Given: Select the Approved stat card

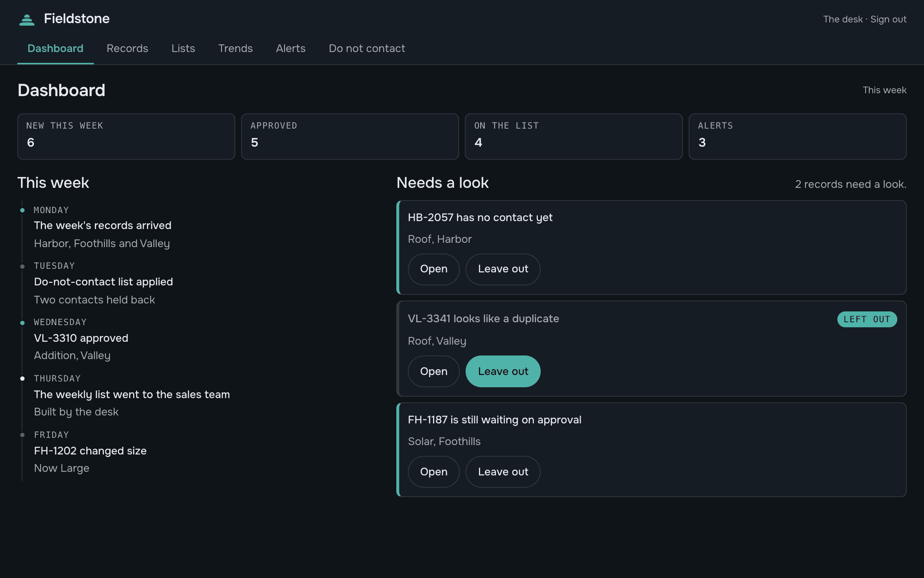Looking at the screenshot, I should coord(350,137).
